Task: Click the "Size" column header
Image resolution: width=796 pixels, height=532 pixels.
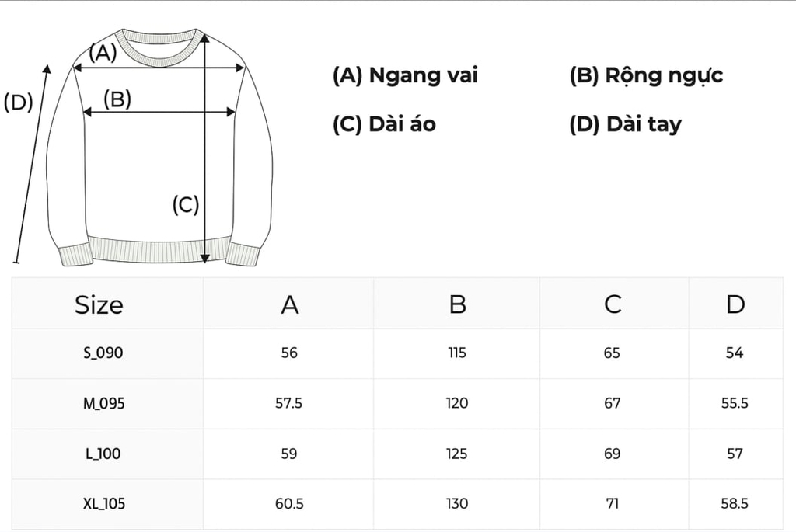Action: pyautogui.click(x=99, y=304)
